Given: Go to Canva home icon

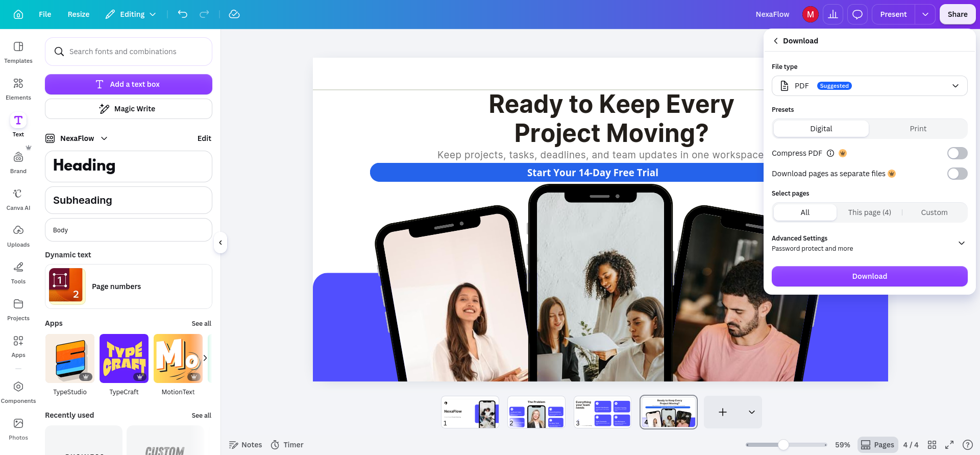Looking at the screenshot, I should pos(18,14).
